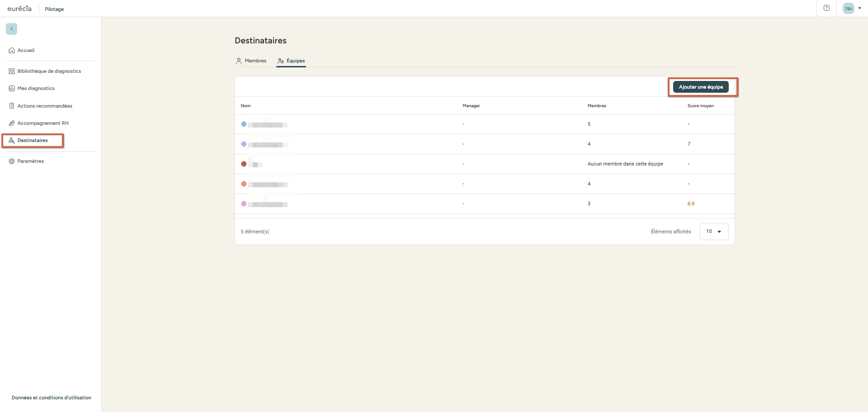Screen dimensions: 868x412
Task: Open the Éléments affichés dropdown showing 10
Action: tap(713, 232)
